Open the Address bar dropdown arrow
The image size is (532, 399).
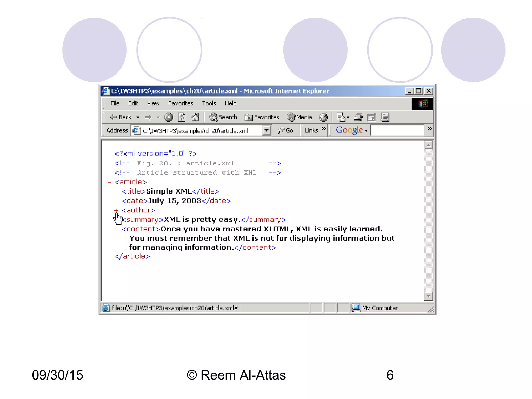point(266,130)
